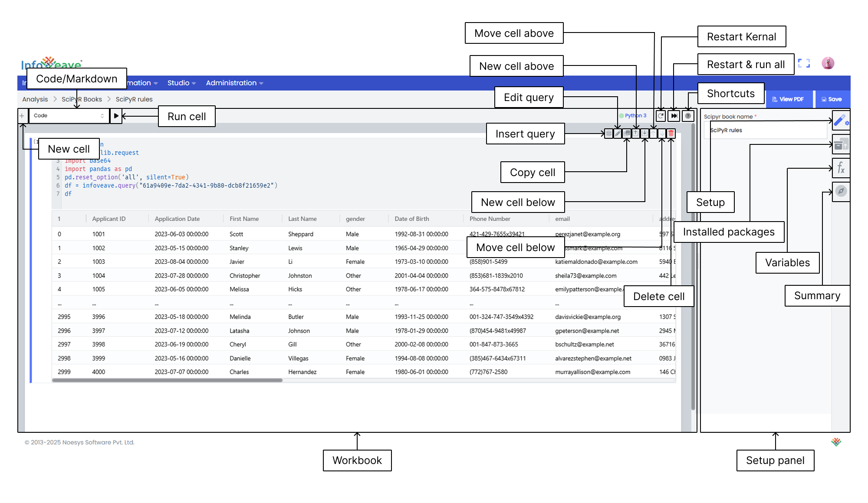868x503 pixels.
Task: Click the View PDF button
Action: click(788, 99)
